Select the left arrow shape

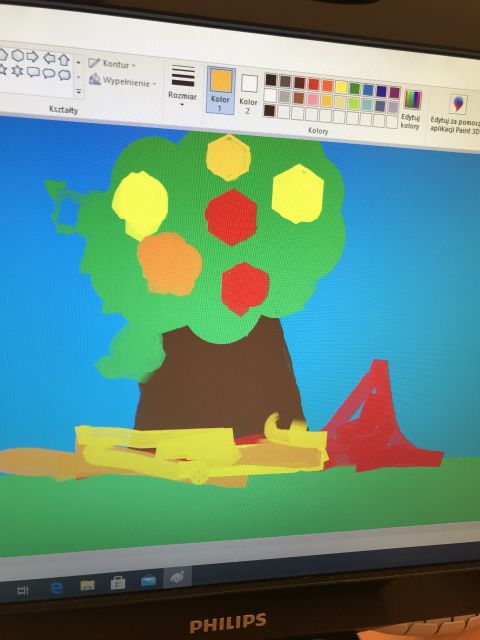(x=49, y=58)
